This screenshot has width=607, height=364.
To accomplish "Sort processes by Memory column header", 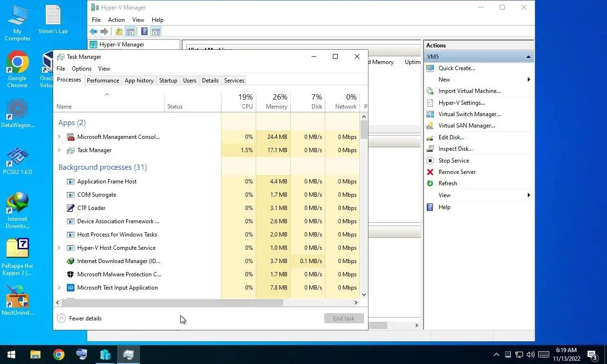I will click(273, 101).
